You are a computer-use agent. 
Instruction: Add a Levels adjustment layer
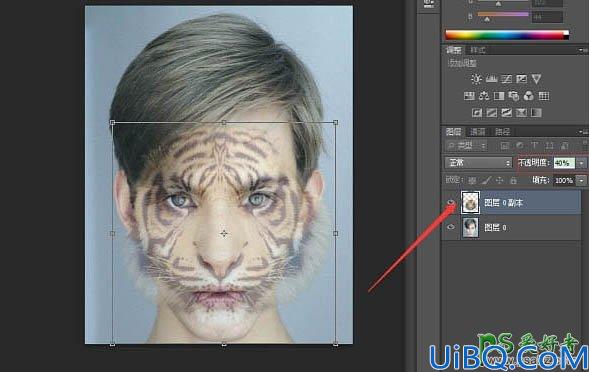tap(491, 79)
